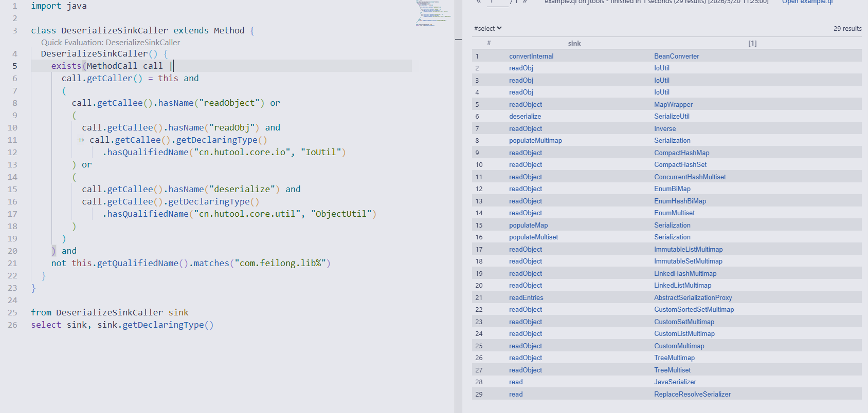868x413 pixels.
Task: Go to the next results page
Action: pos(525,2)
